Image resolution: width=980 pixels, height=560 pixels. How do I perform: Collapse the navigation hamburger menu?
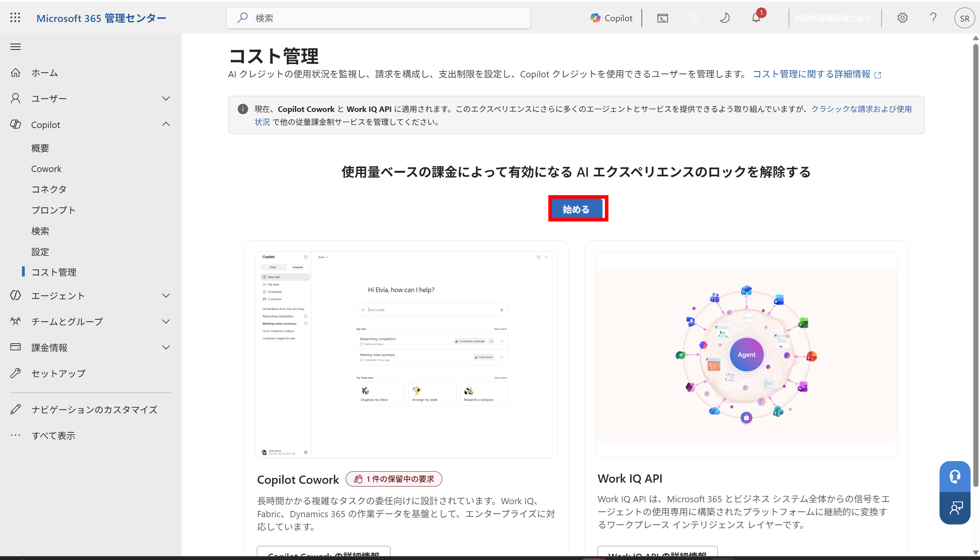pos(15,47)
